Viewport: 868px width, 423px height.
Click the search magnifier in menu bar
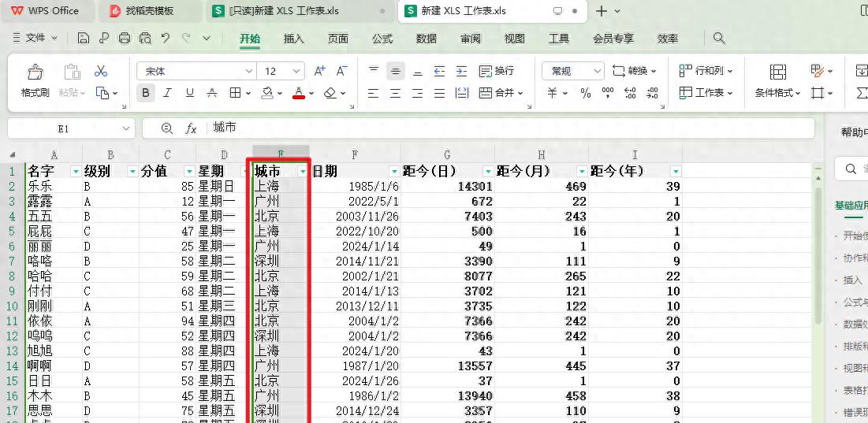tap(719, 38)
